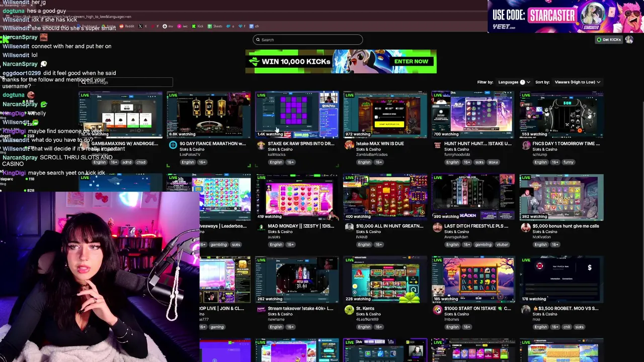Open the LosPollosTV channel name link
This screenshot has width=644, height=362.
point(190,155)
